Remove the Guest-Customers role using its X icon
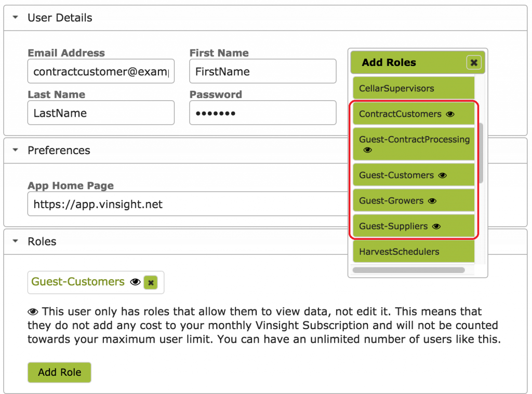Viewport: 532px width, 394px height. coord(150,282)
